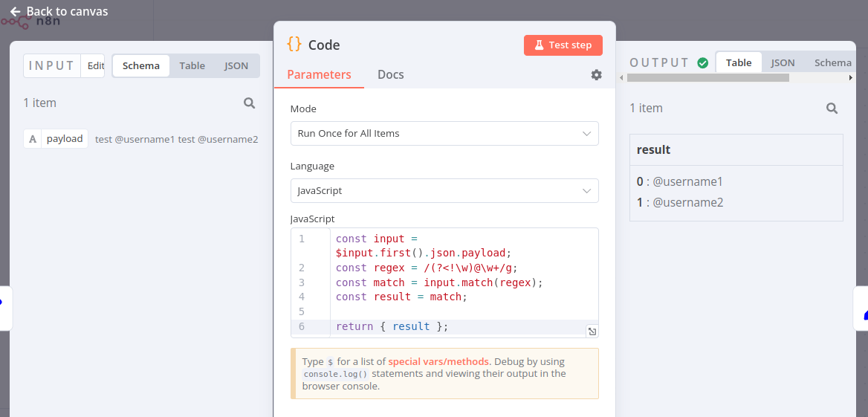Run the Test step button
The width and height of the screenshot is (868, 417).
click(x=563, y=45)
